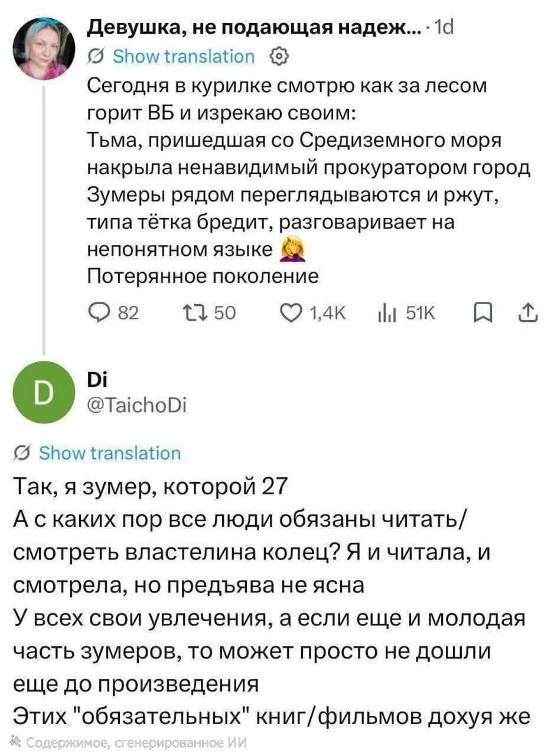Viewport: 554px width, 756px height.
Task: Open the reply text starting 'Так, я зумер'
Action: coord(271,602)
